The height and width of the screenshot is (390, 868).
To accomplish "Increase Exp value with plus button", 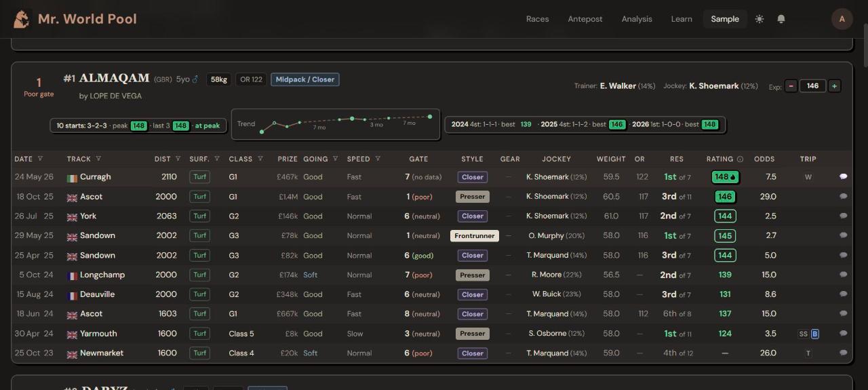I will (x=835, y=86).
